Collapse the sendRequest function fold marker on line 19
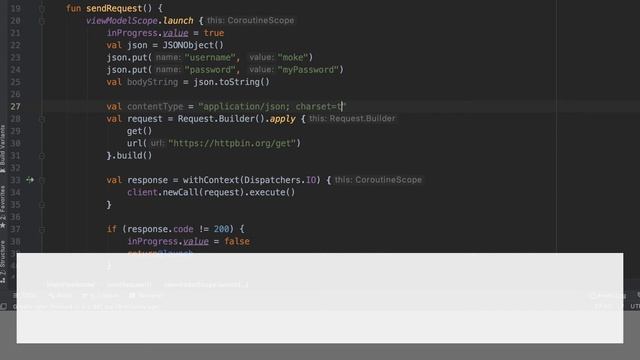The width and height of the screenshot is (640, 360). (x=42, y=8)
